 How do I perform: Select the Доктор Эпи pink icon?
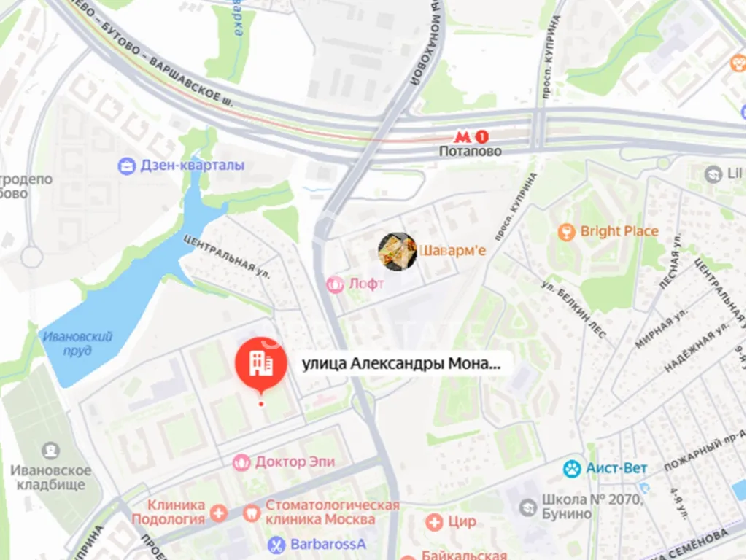[241, 462]
